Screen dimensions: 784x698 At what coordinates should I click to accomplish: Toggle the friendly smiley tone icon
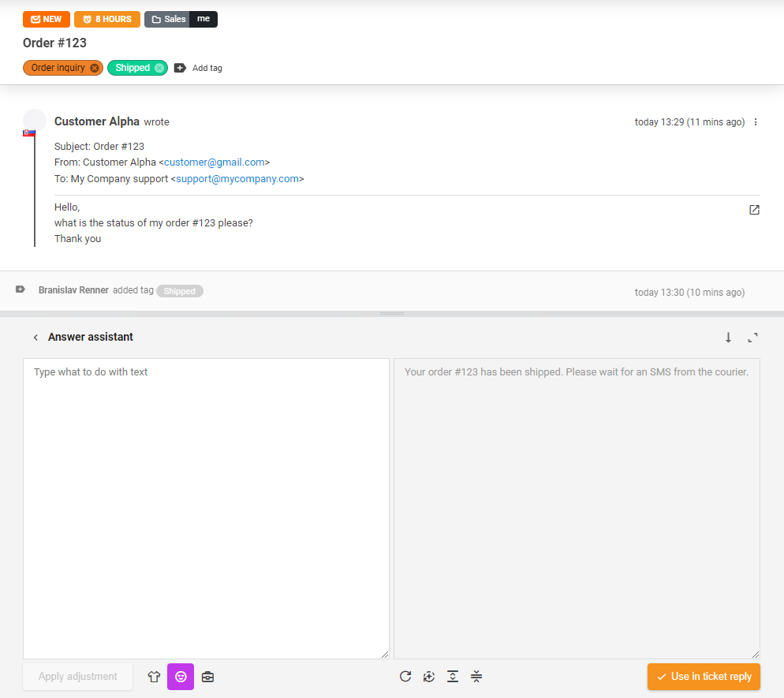tap(181, 677)
